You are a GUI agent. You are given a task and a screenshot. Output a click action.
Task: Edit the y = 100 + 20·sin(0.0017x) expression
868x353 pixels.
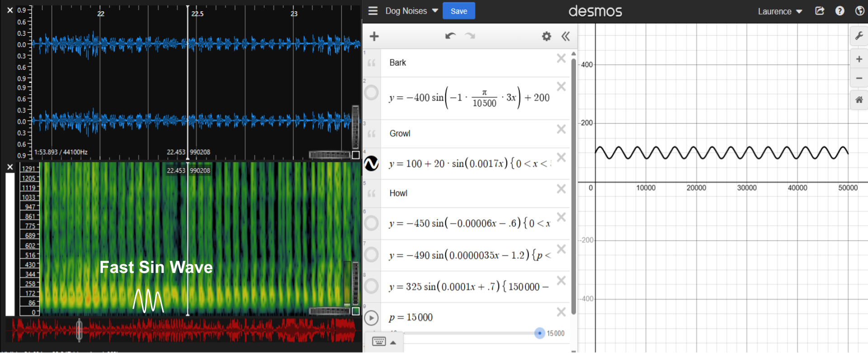tap(470, 163)
